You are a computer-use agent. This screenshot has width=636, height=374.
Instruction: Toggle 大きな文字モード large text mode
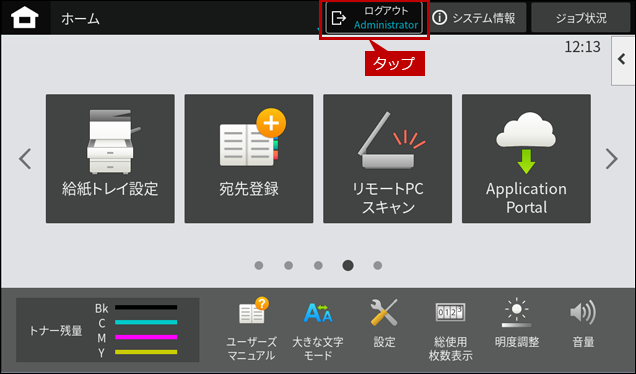318,329
